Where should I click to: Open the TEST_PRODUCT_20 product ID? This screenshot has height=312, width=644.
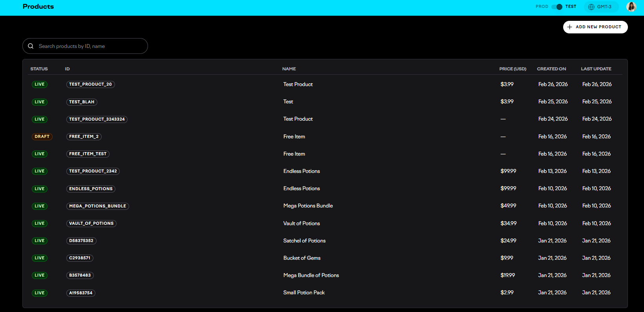90,84
